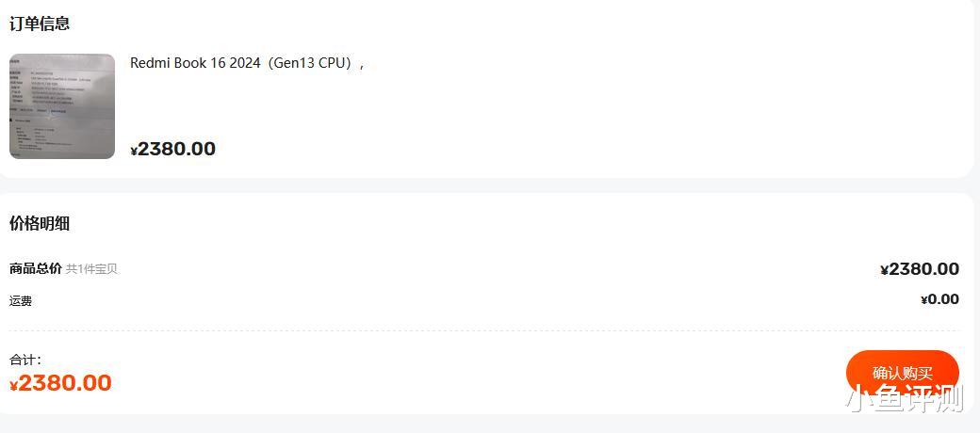980x433 pixels.
Task: Click the 运费 shipping label
Action: 21,301
